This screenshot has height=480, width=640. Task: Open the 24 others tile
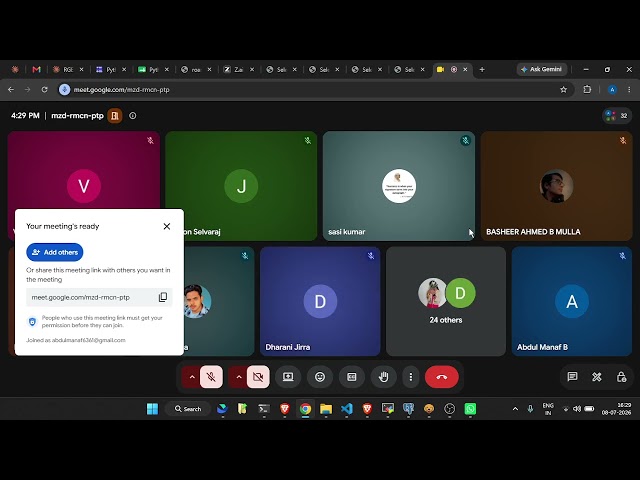coord(446,301)
